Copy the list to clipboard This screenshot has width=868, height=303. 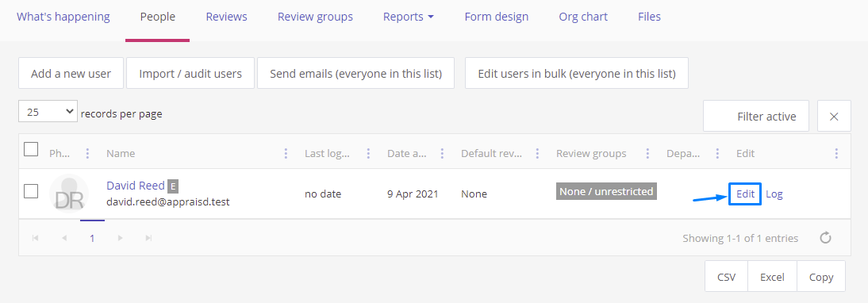pos(821,277)
